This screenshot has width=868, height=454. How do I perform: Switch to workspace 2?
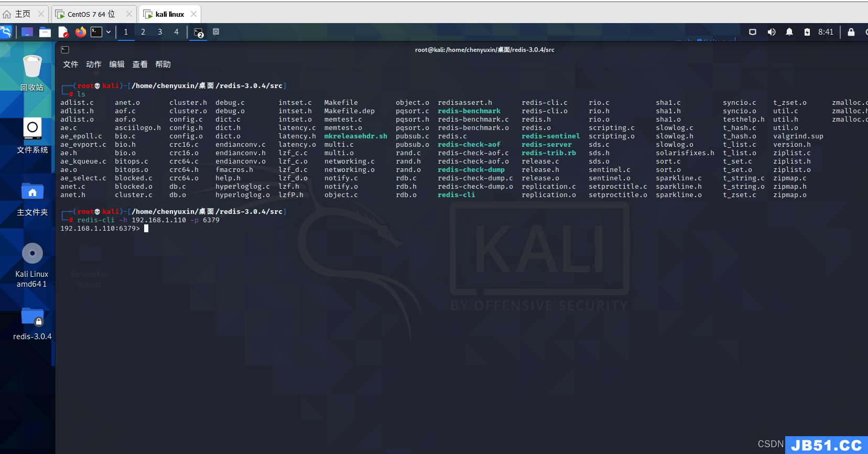pyautogui.click(x=143, y=32)
